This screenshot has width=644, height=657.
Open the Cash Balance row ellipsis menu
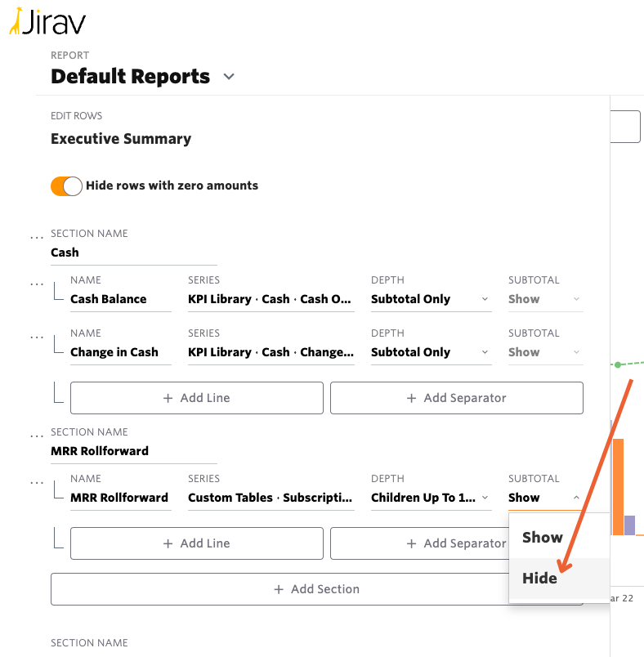(x=36, y=284)
